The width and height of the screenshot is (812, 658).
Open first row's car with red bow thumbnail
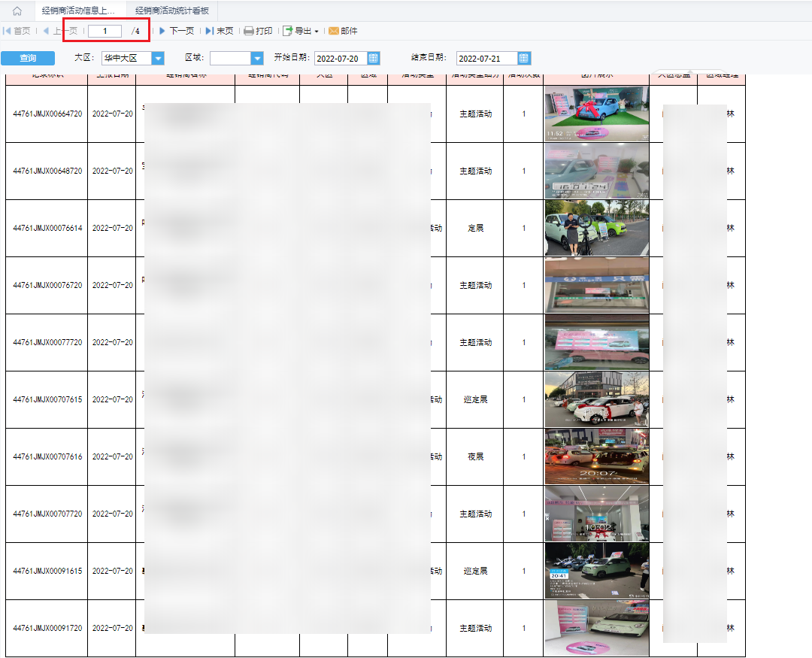[x=596, y=114]
